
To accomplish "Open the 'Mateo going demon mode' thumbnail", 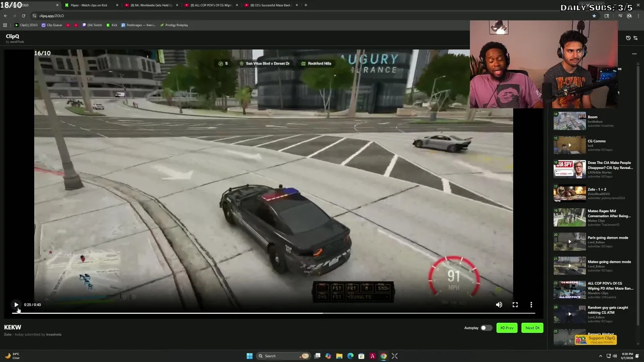I will [570, 266].
